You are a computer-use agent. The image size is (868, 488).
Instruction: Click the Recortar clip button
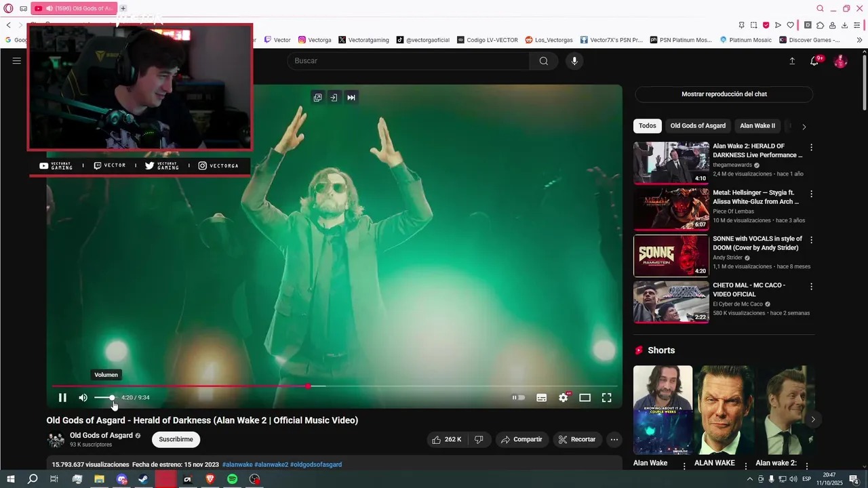[x=577, y=440]
